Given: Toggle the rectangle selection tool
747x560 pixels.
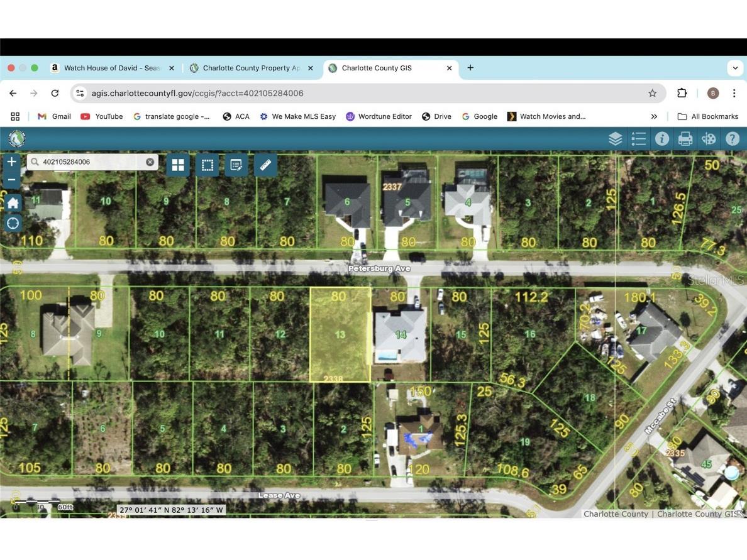Looking at the screenshot, I should [x=207, y=165].
